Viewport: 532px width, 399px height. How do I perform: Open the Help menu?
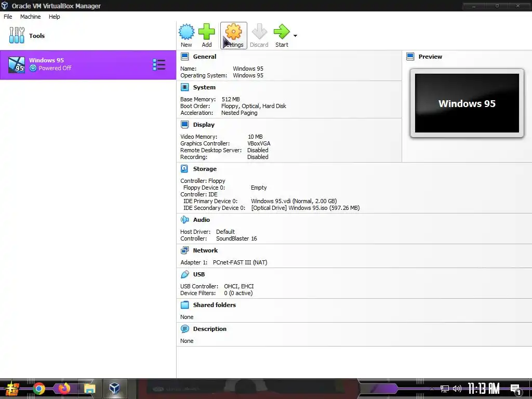54,17
